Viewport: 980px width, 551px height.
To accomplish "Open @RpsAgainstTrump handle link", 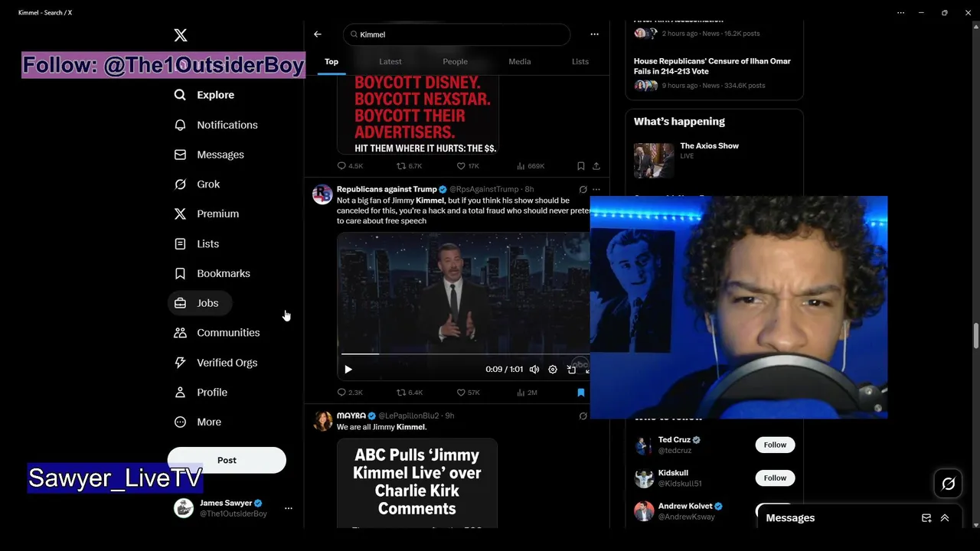I will tap(484, 189).
